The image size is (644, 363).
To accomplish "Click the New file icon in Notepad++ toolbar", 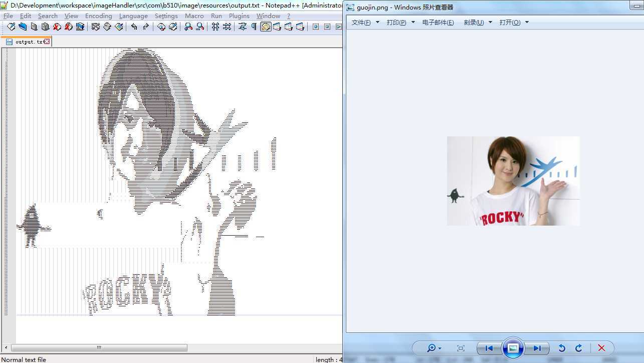I will click(11, 27).
